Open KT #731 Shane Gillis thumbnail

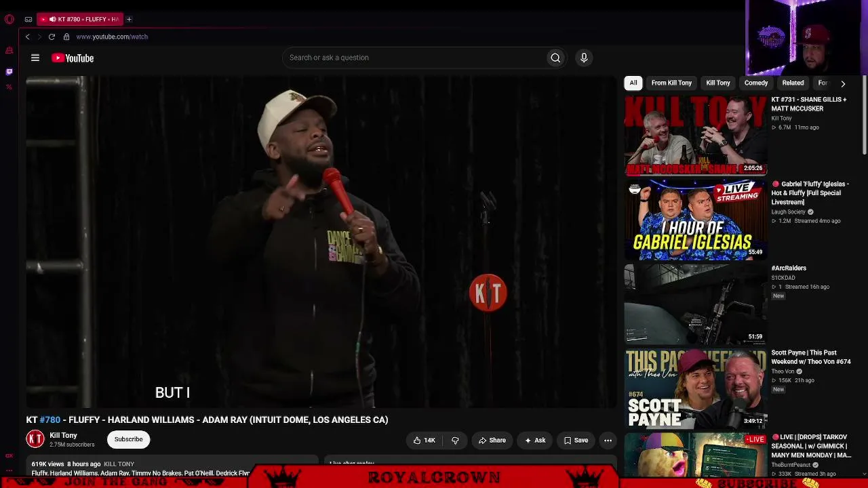coord(695,136)
